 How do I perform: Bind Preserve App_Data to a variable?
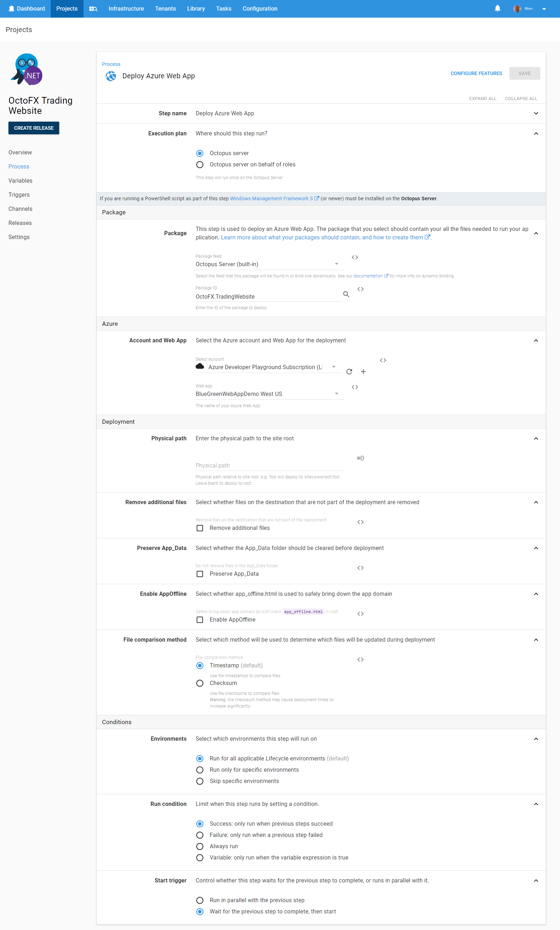click(x=361, y=568)
